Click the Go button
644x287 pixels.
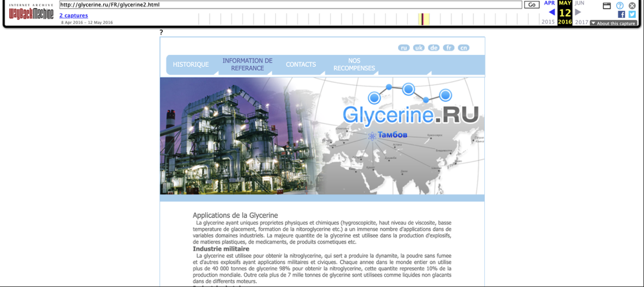(532, 5)
